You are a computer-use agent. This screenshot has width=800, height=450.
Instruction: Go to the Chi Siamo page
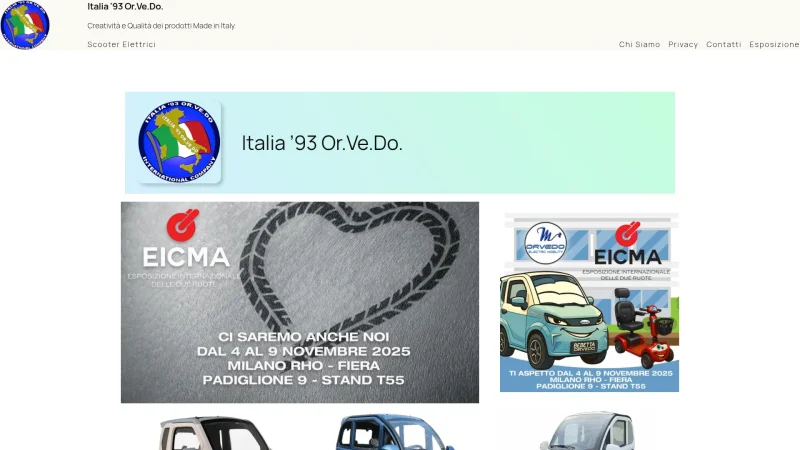[639, 44]
